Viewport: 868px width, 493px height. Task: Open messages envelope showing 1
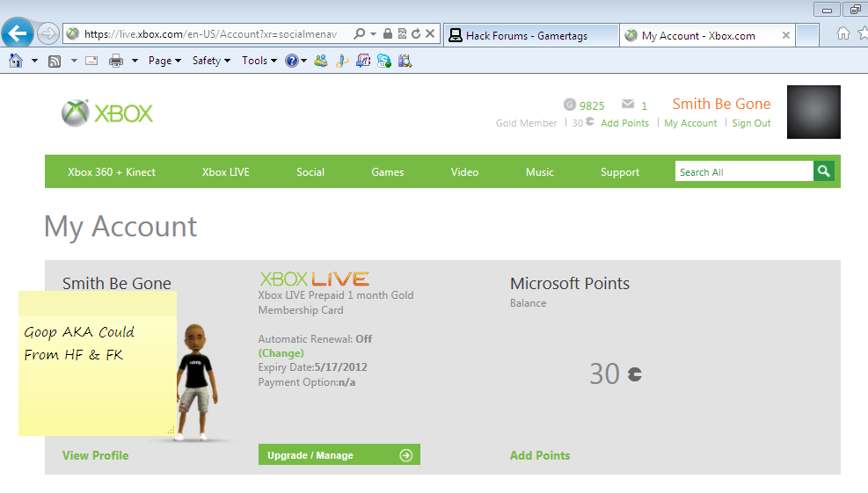click(634, 105)
